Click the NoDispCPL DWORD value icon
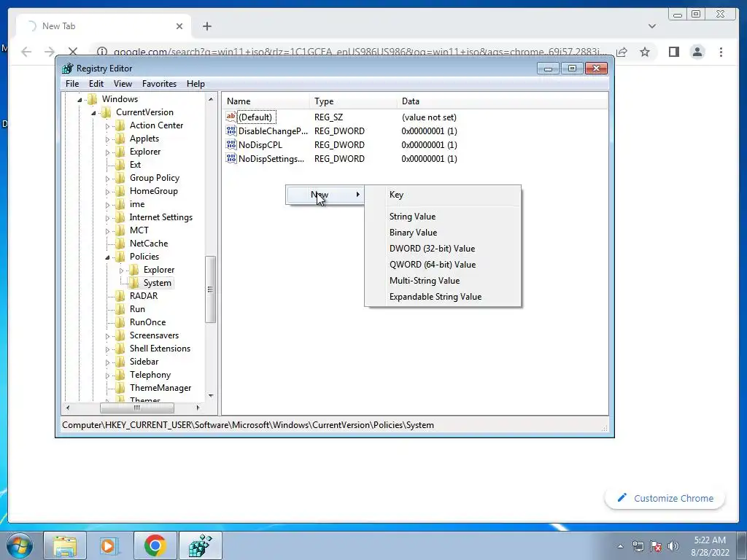Viewport: 747px width, 560px height. coord(231,144)
